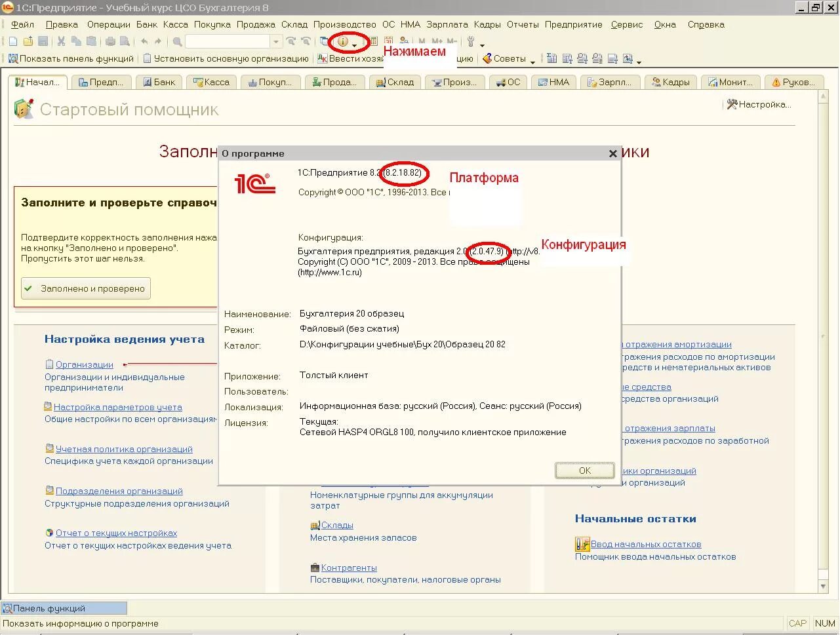840x635 pixels.
Task: Click inside the toolbar search input field
Action: tap(228, 41)
